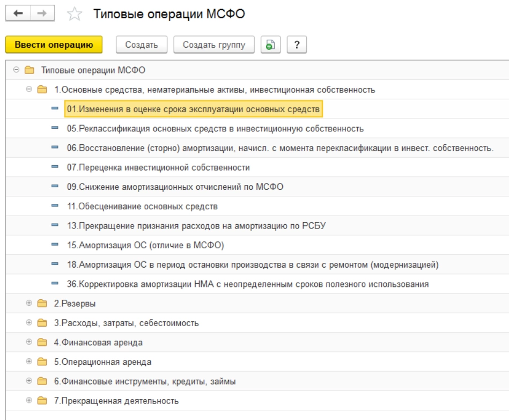
Task: Click item icon beside 07.Переоценка инвестиционной собственности
Action: pyautogui.click(x=55, y=167)
